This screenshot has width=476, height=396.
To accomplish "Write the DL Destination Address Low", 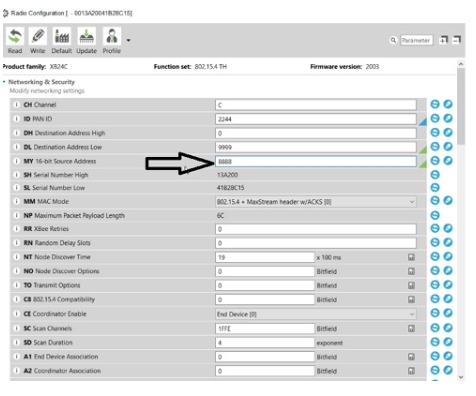I will 448,147.
